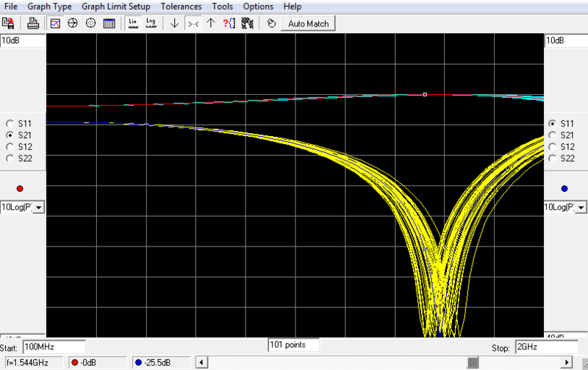588x370 pixels.
Task: Select S11 radio button on left panel
Action: [x=10, y=124]
